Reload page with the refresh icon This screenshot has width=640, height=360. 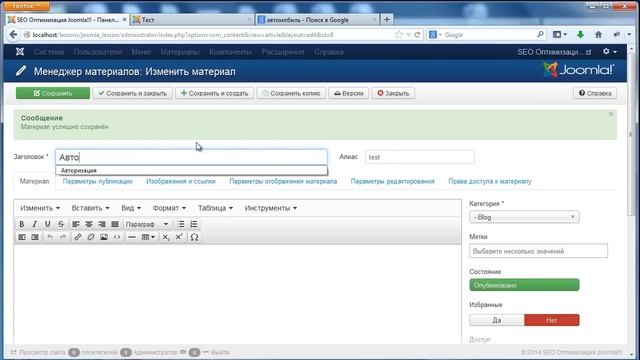417,35
